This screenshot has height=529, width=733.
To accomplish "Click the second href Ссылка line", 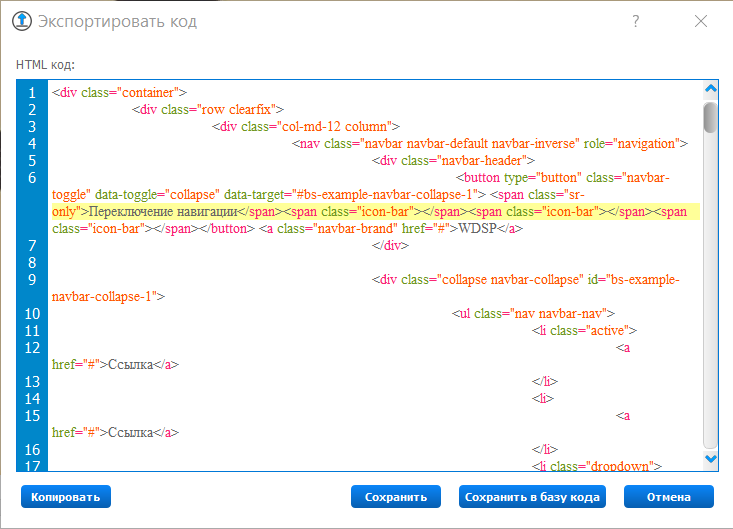I will (115, 433).
